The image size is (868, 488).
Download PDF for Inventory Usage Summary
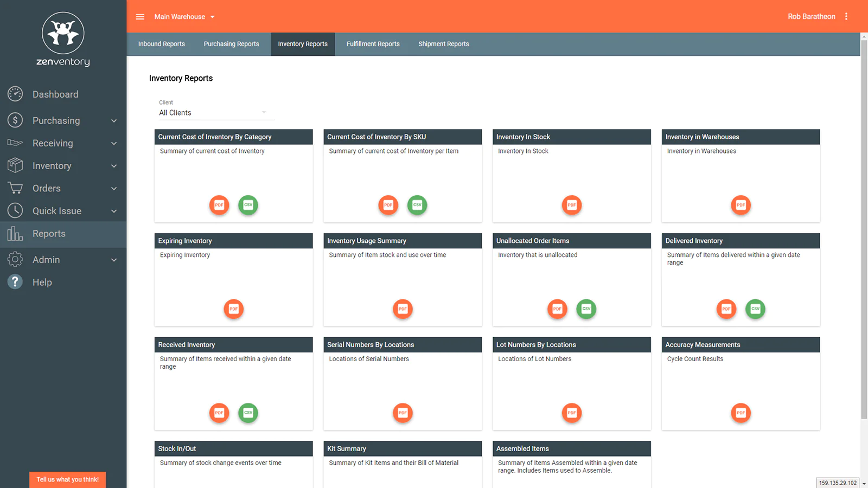click(403, 309)
